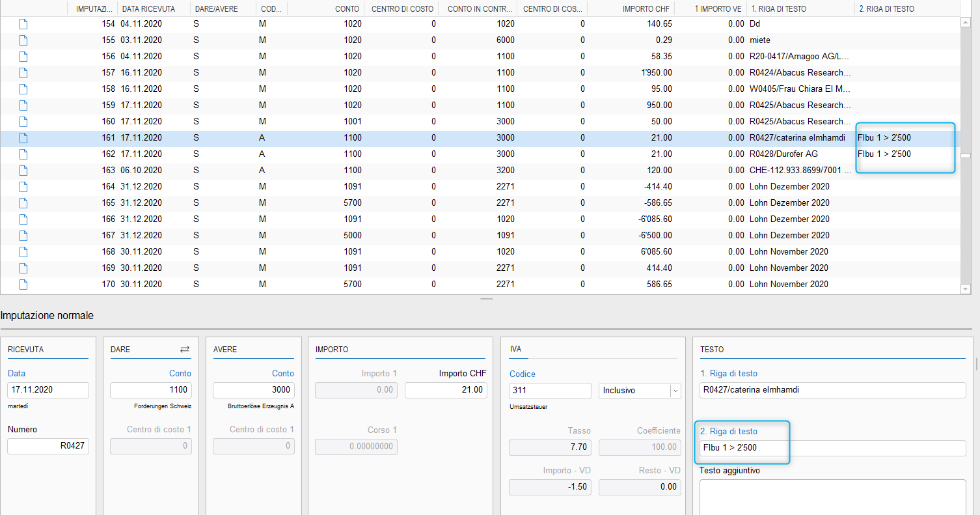Select cell CHE-112.933.8699/7001
980x515 pixels.
pyautogui.click(x=799, y=170)
